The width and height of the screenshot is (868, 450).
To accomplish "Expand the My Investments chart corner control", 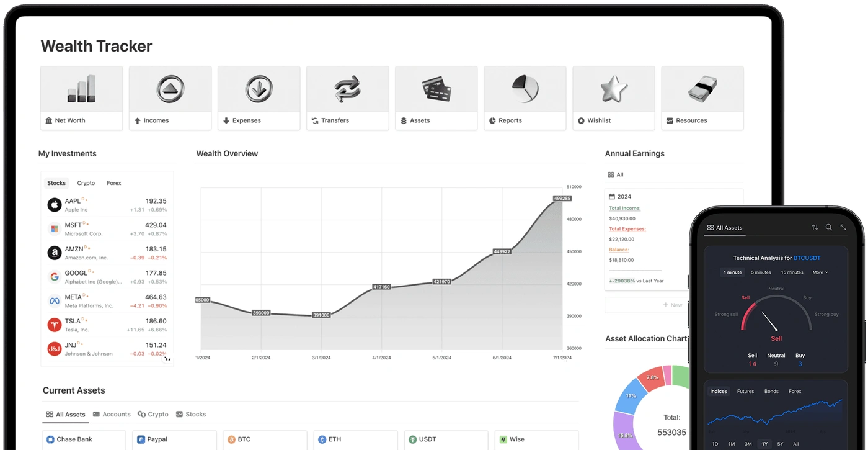I will click(166, 359).
